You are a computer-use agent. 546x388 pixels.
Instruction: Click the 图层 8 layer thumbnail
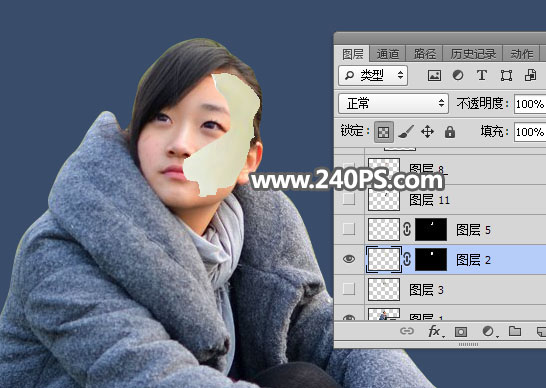pos(384,169)
